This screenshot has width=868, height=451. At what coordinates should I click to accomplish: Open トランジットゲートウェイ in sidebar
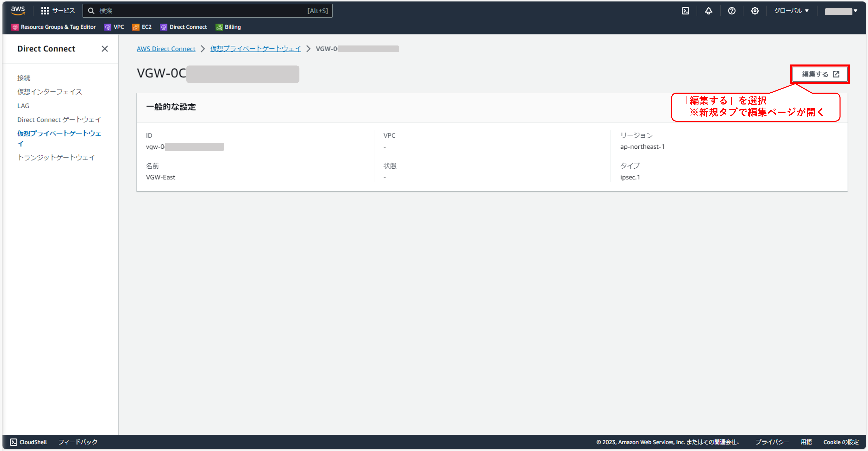tap(56, 157)
